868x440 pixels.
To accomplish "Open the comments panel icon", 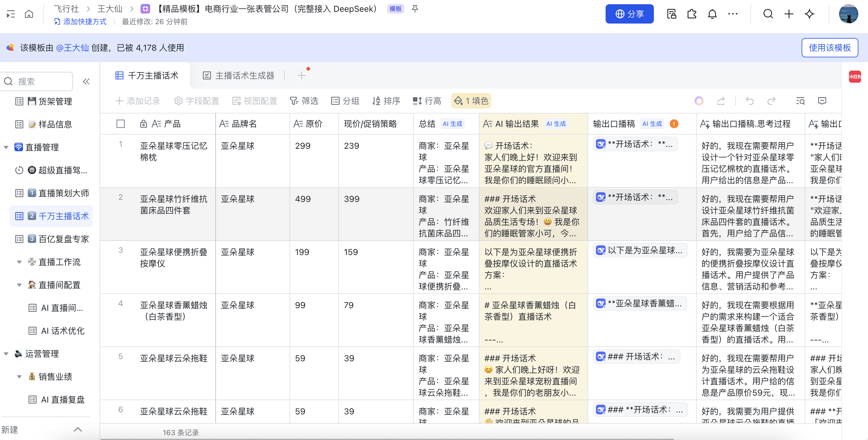I will point(822,101).
